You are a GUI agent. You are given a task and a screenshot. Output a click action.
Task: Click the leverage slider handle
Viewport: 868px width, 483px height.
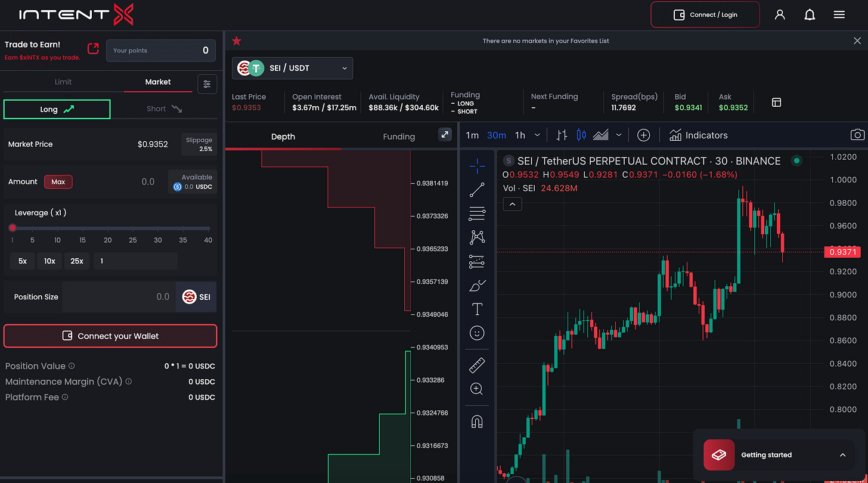[13, 228]
